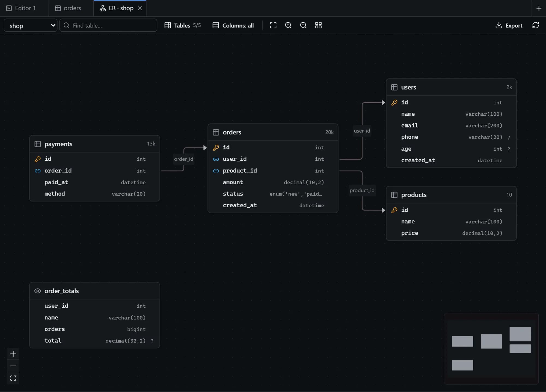Select the paid_at column in payments
Screen dimensions: 546x392
click(x=95, y=182)
